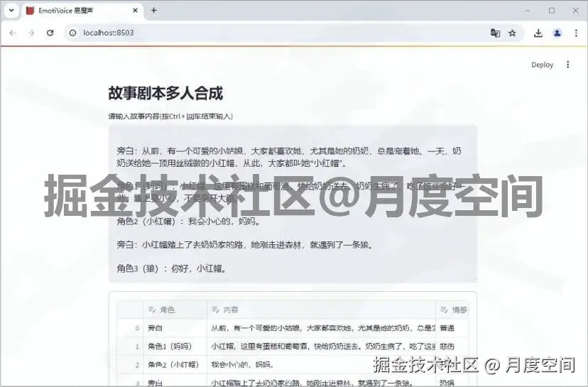
Task: Close the EmotiVoice tab
Action: coord(136,11)
